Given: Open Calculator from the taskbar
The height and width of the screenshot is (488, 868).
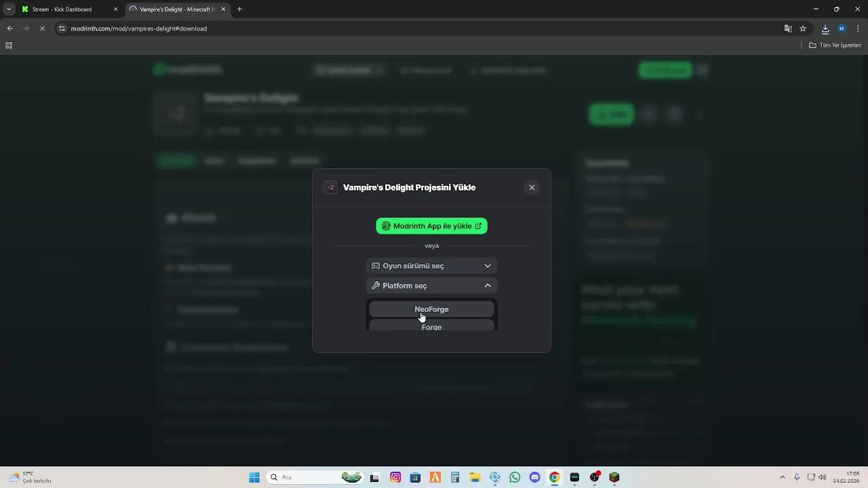Looking at the screenshot, I should pos(455,477).
